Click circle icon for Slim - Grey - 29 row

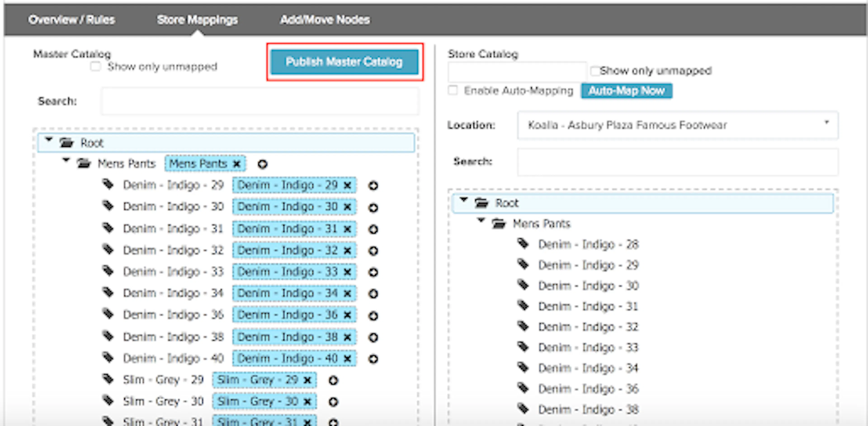(x=333, y=381)
